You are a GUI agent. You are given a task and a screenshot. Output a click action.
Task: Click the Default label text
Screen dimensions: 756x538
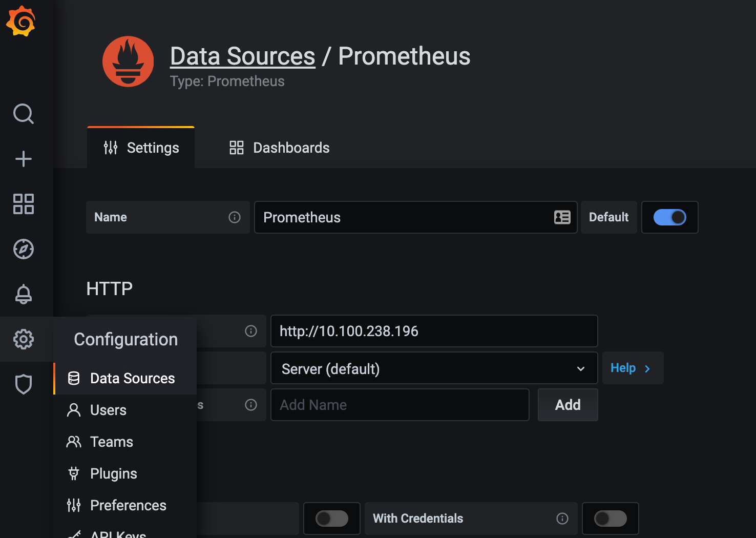(608, 217)
